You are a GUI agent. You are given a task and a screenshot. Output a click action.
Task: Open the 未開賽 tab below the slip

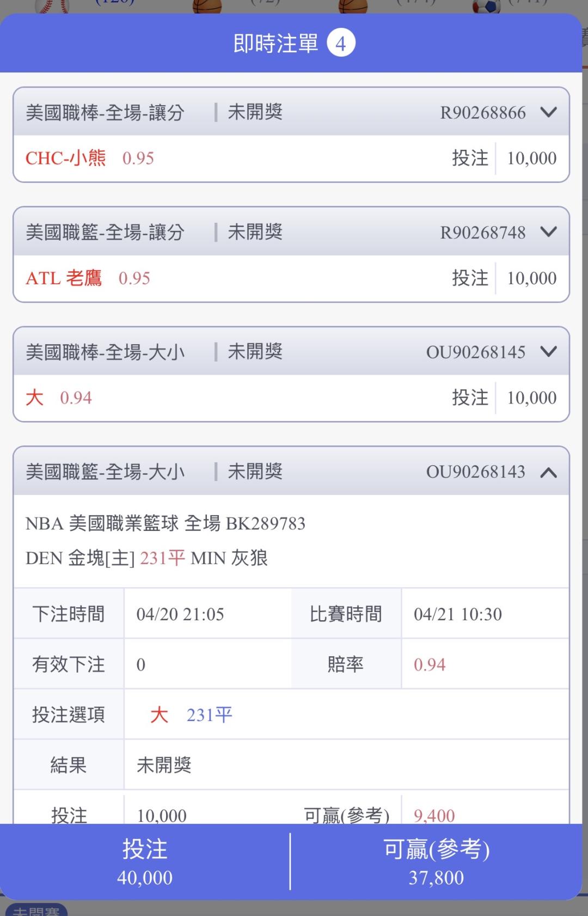36,911
